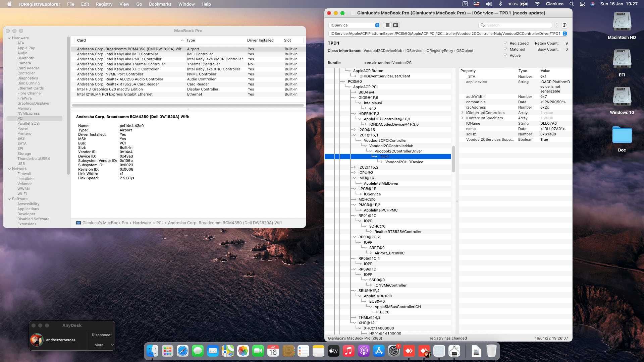Screen dimensions: 644x362
Task: Open the IOService plane dropdown
Action: coord(355,25)
